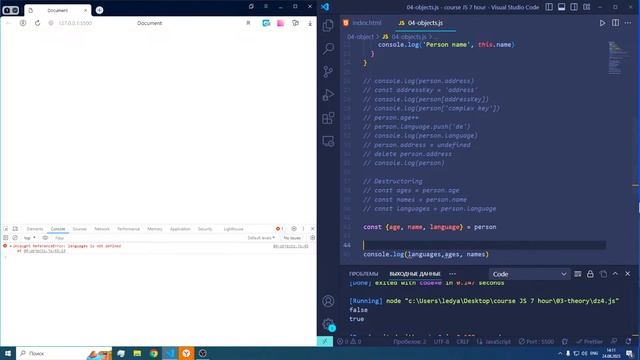Open the Remote Explorer view icon
Screen dimensions: 640x360
[328, 141]
